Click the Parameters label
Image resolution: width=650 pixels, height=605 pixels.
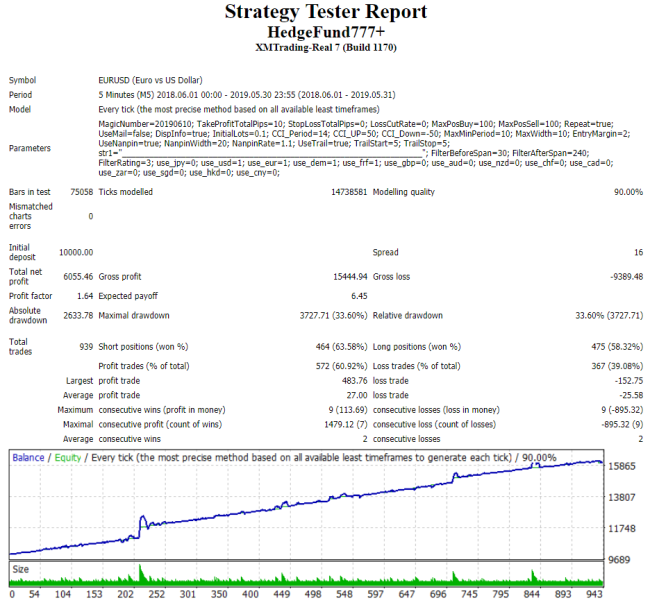click(30, 148)
